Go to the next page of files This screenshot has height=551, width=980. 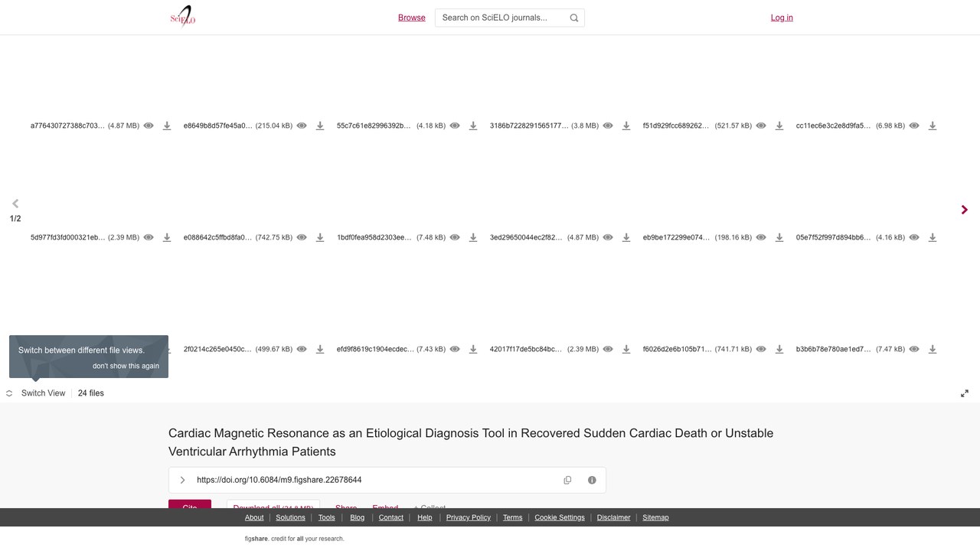965,210
